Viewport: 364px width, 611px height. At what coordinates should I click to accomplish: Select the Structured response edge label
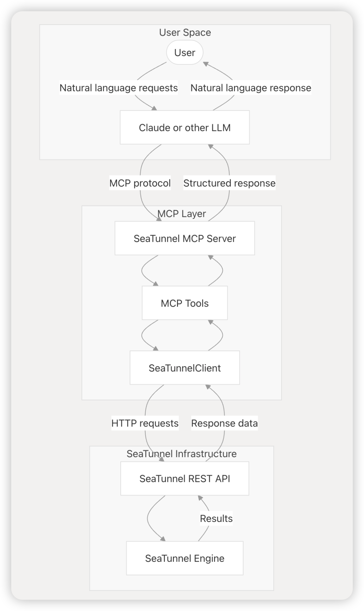pyautogui.click(x=229, y=183)
